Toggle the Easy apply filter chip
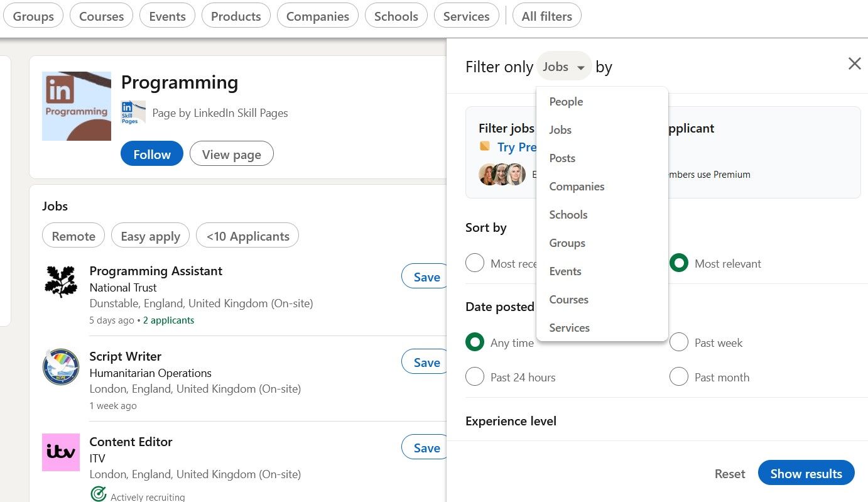 (150, 236)
